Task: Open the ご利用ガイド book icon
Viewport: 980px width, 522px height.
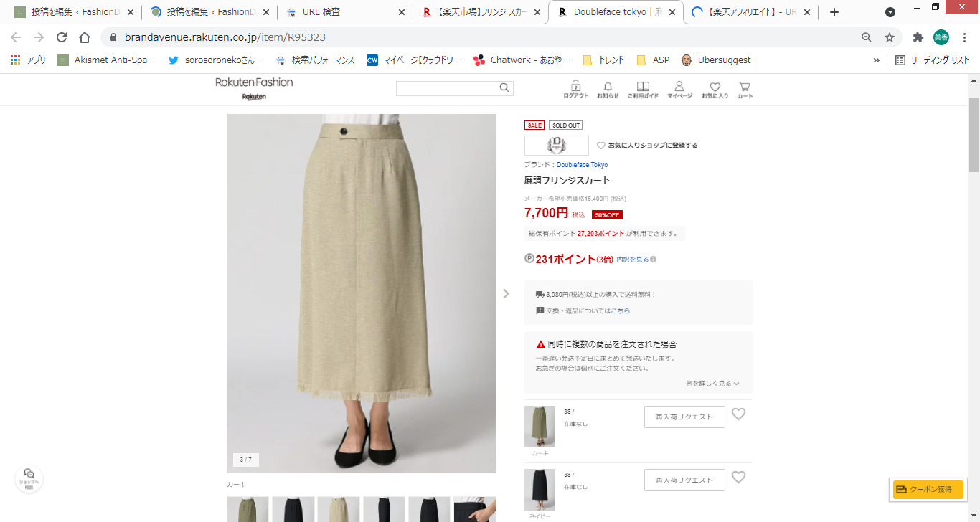Action: click(642, 85)
